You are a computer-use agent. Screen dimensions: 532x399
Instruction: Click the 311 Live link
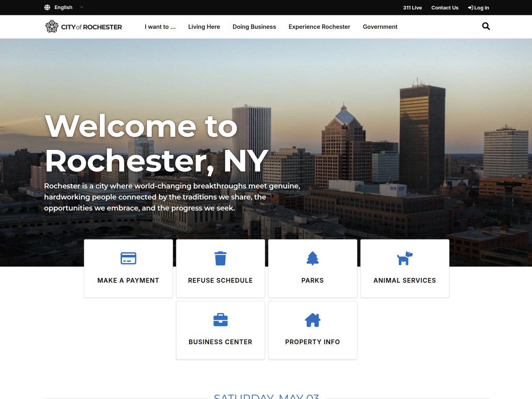(412, 7)
